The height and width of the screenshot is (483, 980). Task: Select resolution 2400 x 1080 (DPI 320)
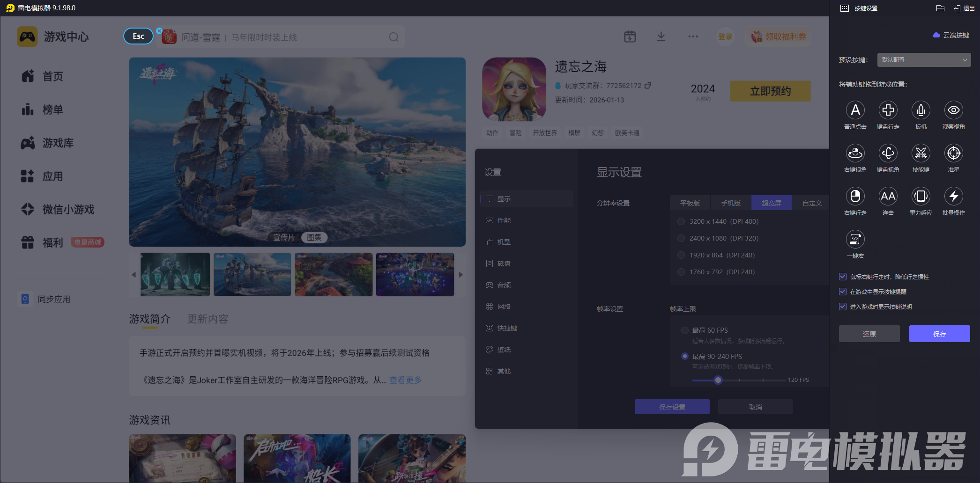tap(681, 238)
